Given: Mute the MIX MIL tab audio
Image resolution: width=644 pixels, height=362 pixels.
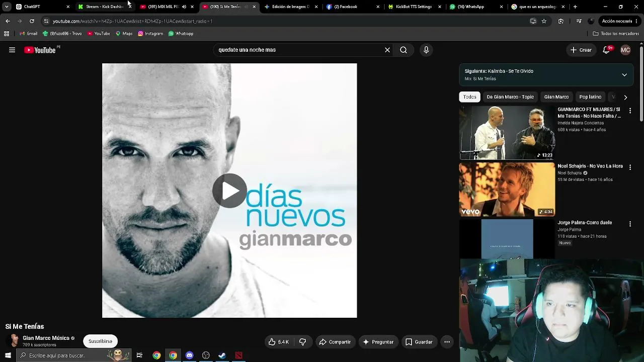Looking at the screenshot, I should pyautogui.click(x=184, y=7).
